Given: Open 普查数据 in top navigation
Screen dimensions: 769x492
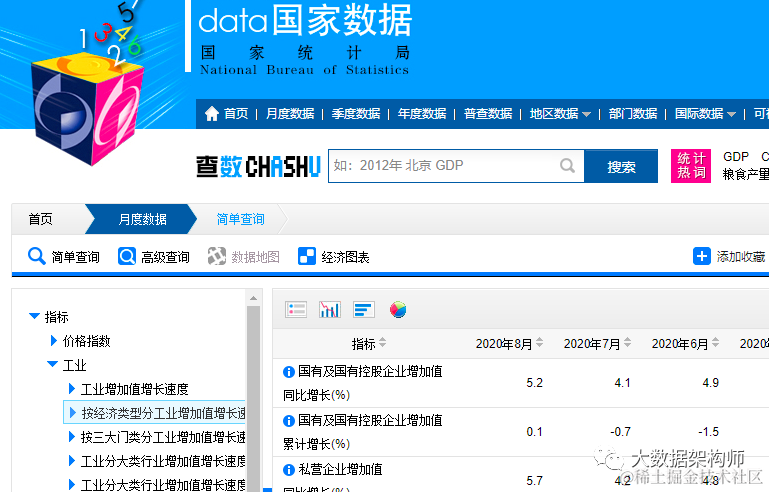Looking at the screenshot, I should [x=488, y=114].
